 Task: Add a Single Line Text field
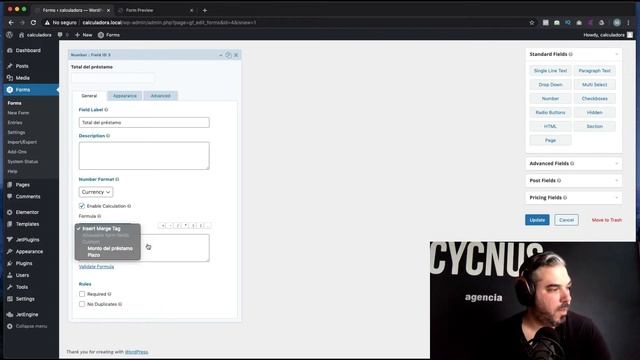(550, 71)
